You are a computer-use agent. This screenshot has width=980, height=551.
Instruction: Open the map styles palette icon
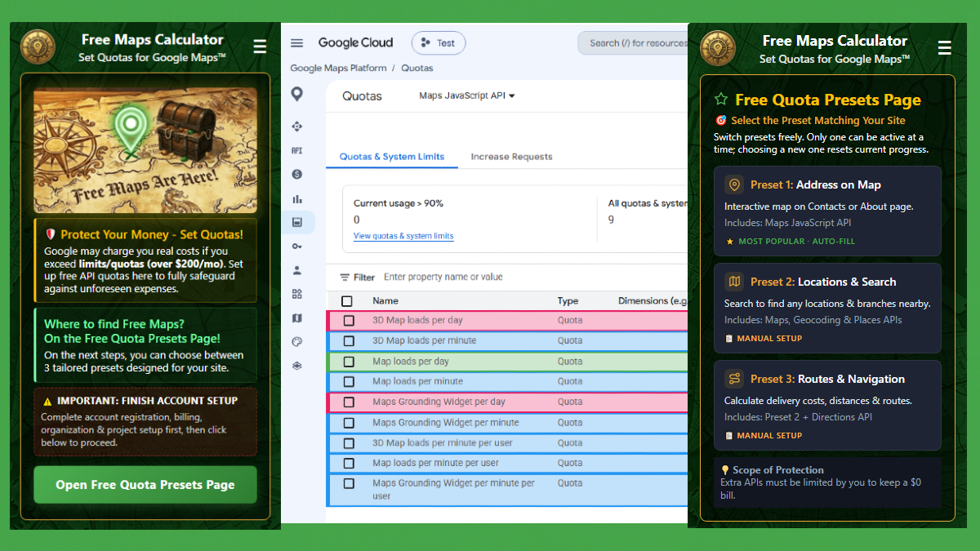point(296,342)
